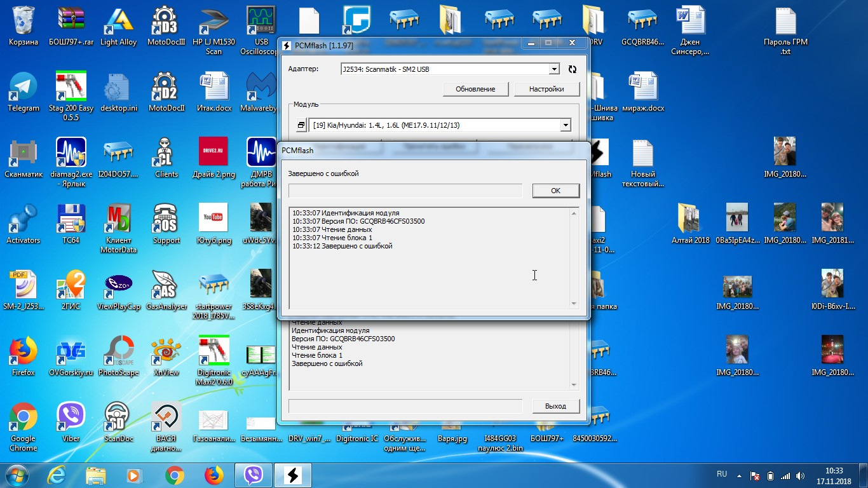868x488 pixels.
Task: Launch PhotoScape desktop shortcut
Action: tap(119, 357)
